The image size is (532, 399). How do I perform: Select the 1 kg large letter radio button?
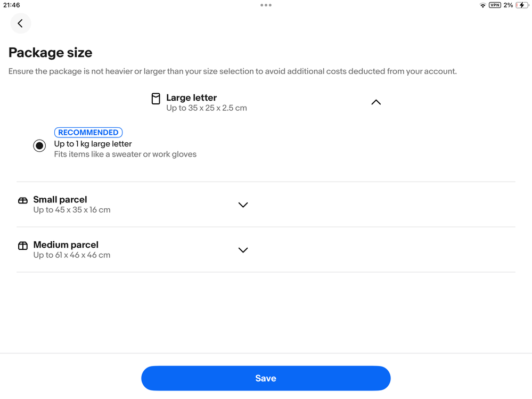coord(39,145)
